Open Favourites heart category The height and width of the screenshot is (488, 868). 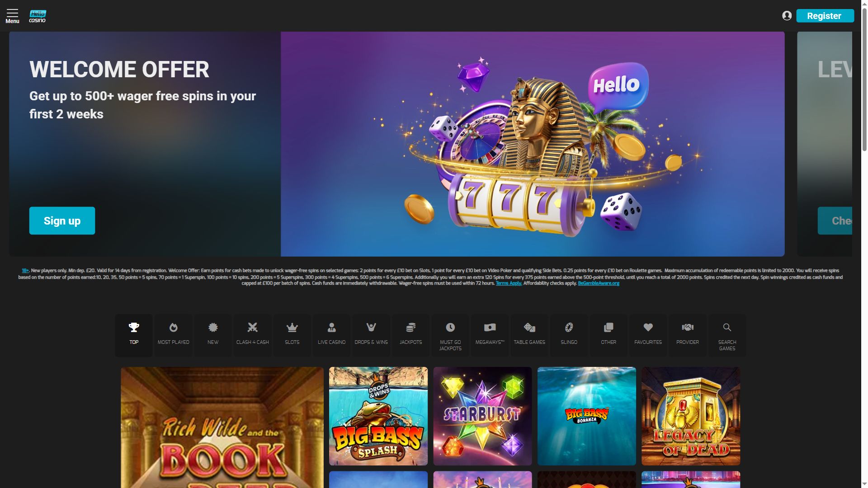[648, 335]
